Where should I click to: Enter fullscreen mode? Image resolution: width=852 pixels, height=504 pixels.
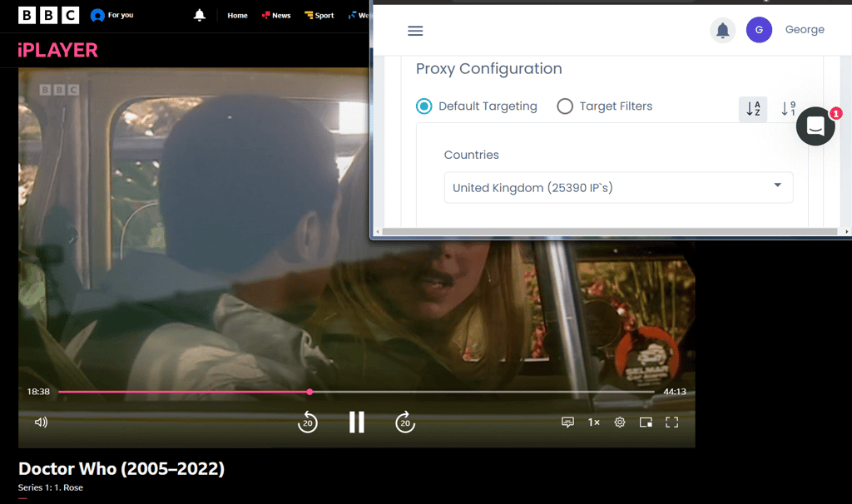click(671, 422)
